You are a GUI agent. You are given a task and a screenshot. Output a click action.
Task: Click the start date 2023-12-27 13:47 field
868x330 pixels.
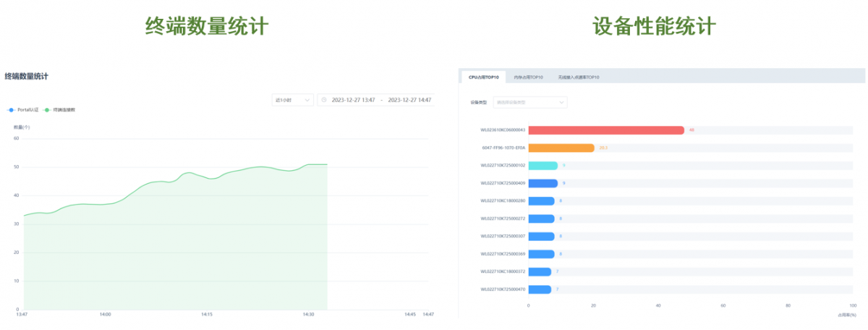click(353, 100)
